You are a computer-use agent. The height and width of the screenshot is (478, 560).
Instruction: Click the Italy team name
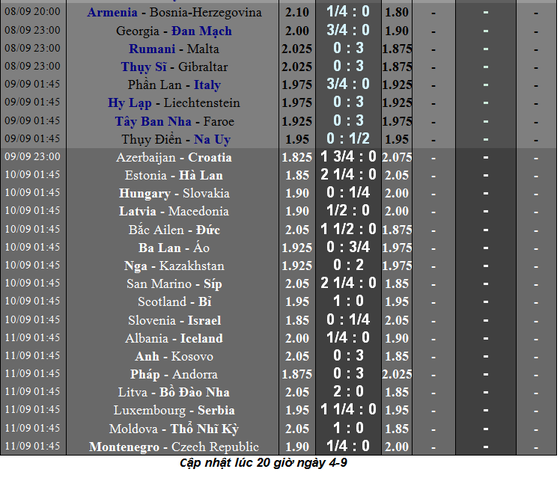207,85
